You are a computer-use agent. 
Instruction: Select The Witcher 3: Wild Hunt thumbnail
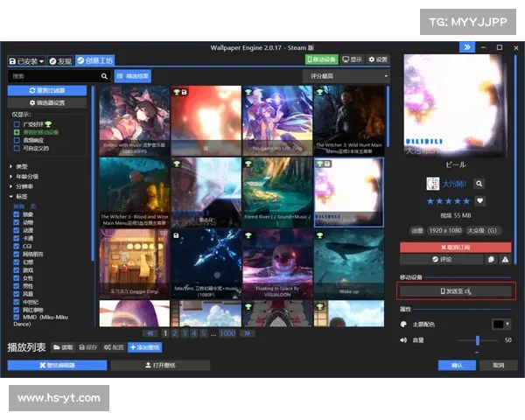pyautogui.click(x=349, y=121)
